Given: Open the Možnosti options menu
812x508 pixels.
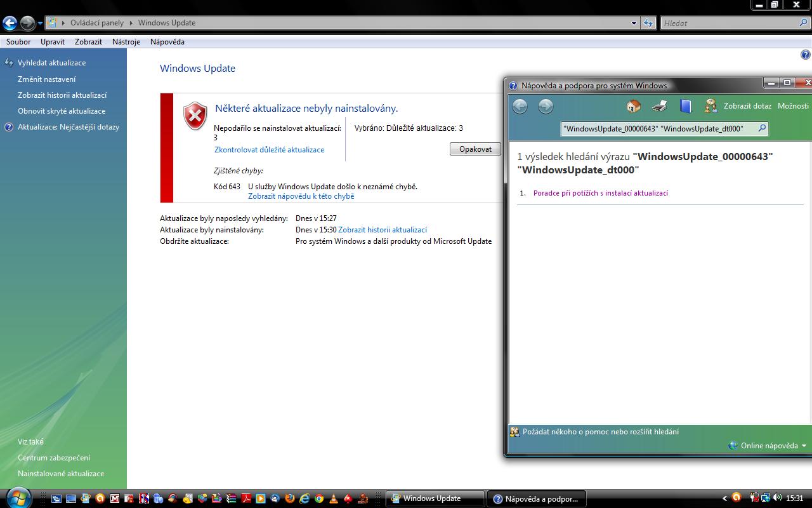Looking at the screenshot, I should tap(793, 106).
